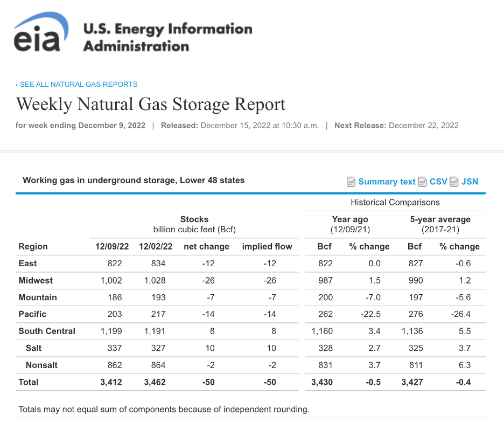Open the Summary text link
Screen dimensions: 504x429
pos(387,182)
